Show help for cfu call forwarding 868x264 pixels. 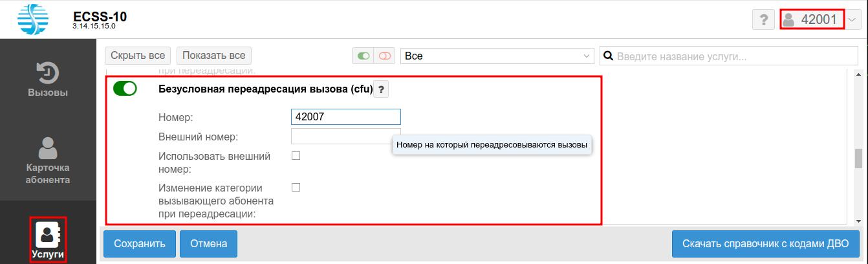click(381, 90)
